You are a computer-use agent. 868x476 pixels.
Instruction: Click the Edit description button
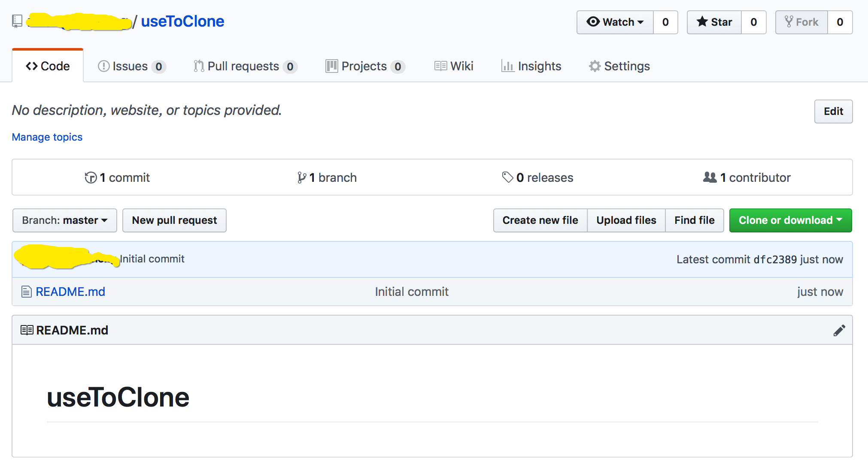pyautogui.click(x=833, y=111)
